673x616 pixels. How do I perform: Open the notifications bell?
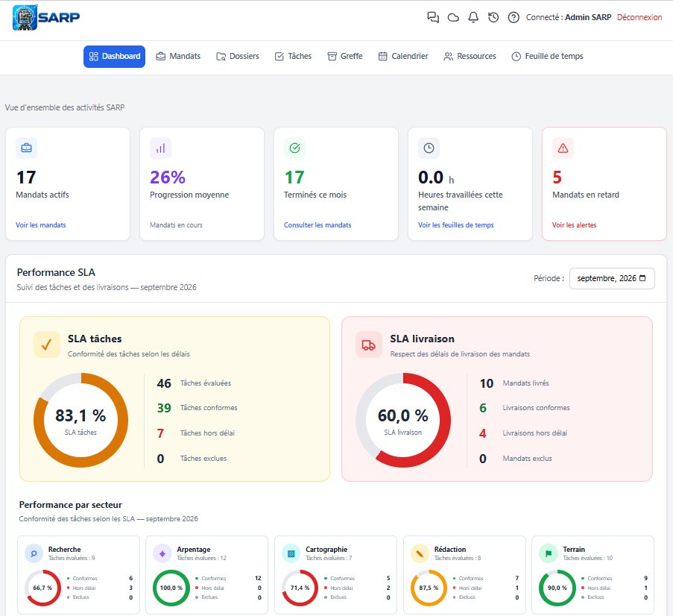point(473,17)
